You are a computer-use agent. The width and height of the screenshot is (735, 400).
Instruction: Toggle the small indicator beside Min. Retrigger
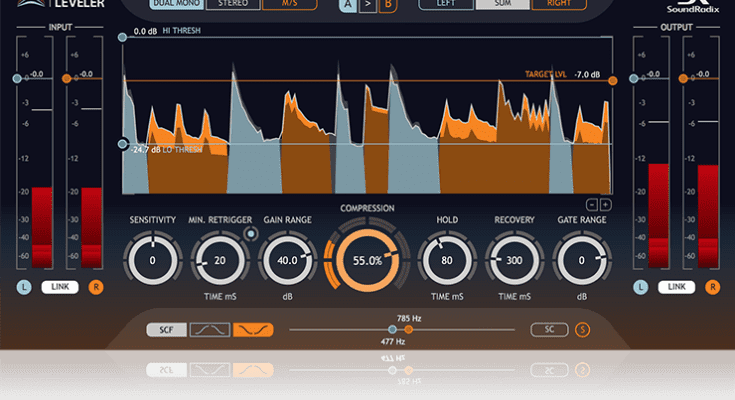click(250, 234)
